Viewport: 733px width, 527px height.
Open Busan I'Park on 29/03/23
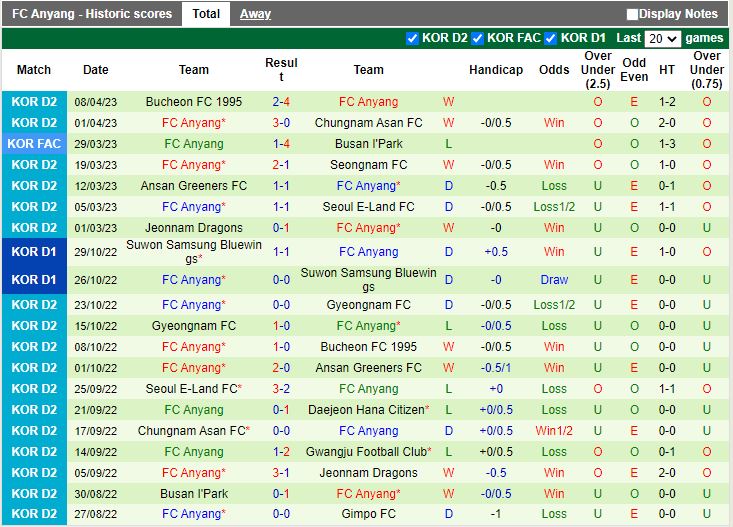click(x=368, y=144)
